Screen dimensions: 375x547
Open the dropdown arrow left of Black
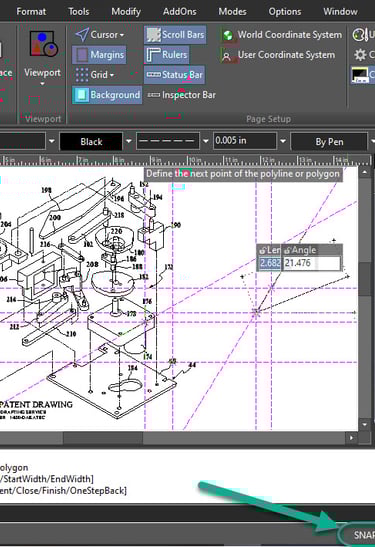coord(52,141)
